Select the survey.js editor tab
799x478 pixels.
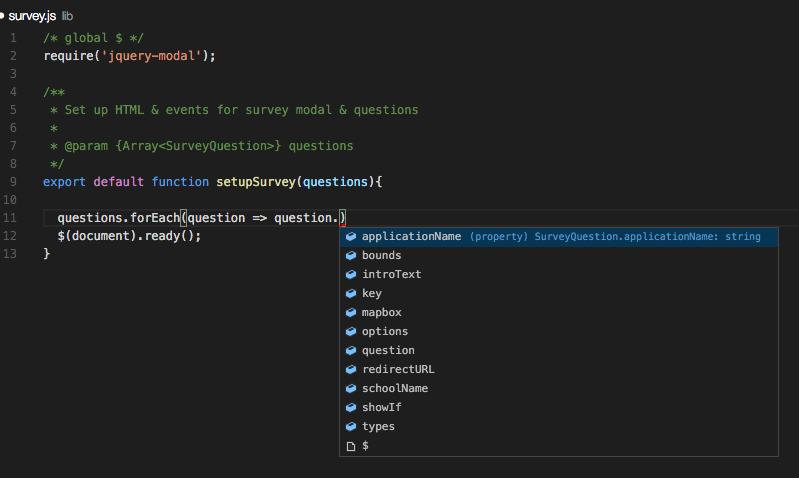[31, 17]
